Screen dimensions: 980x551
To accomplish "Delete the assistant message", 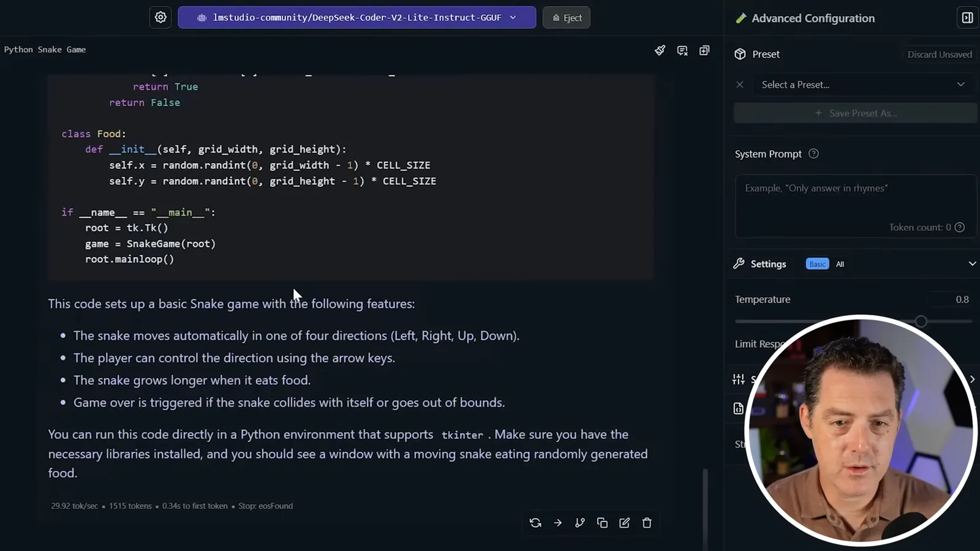I will tap(647, 523).
